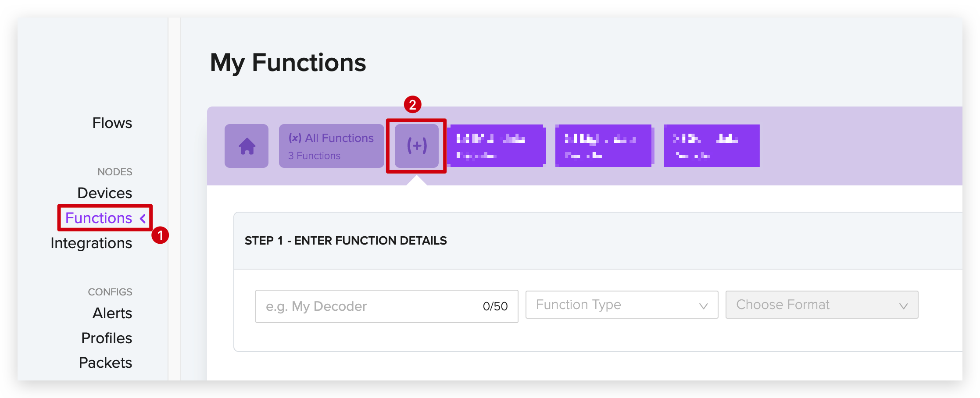The width and height of the screenshot is (980, 398).
Task: Click the Choose Format dropdown arrow
Action: tap(904, 306)
